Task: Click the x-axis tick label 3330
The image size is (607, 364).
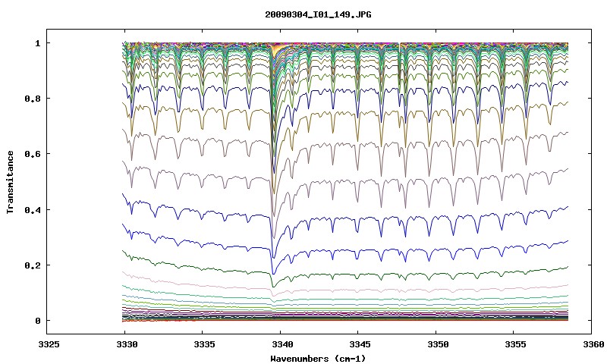Action: click(x=127, y=344)
